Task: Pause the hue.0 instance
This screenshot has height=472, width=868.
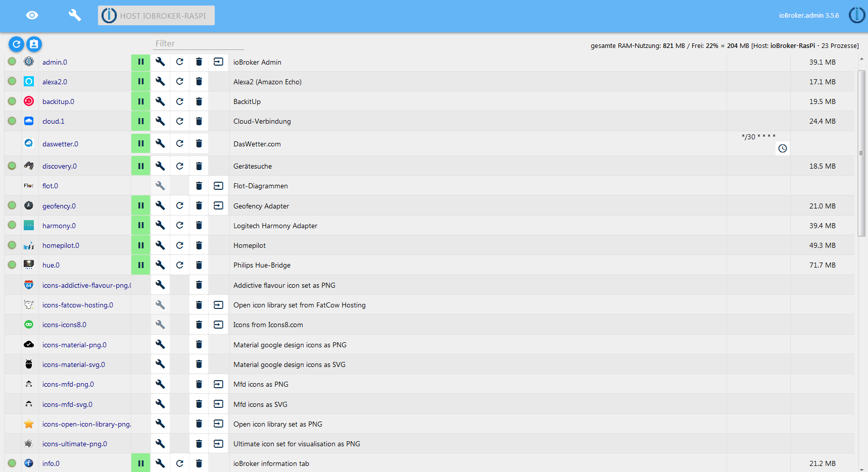Action: pos(141,265)
